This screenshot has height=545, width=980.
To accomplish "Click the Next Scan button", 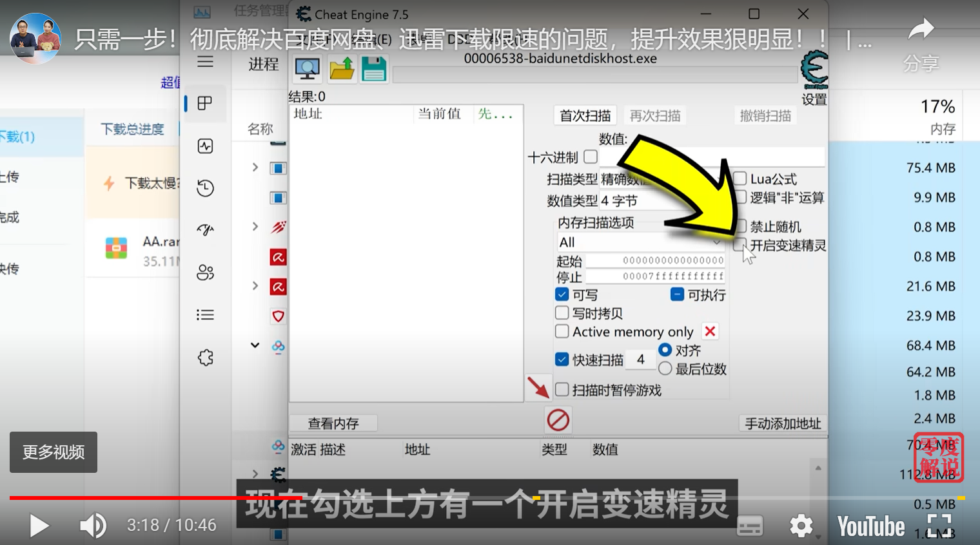I will (x=655, y=116).
